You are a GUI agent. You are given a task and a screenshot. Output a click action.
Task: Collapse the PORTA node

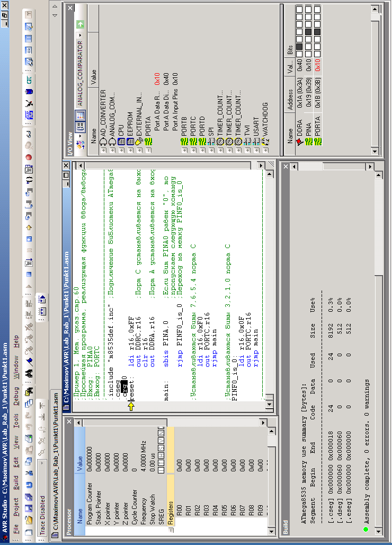coord(148,150)
